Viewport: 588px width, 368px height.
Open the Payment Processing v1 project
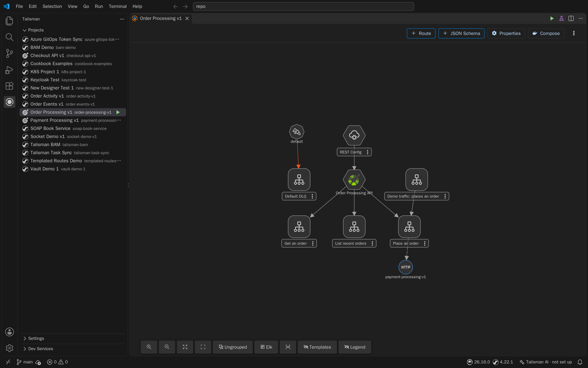[72, 120]
